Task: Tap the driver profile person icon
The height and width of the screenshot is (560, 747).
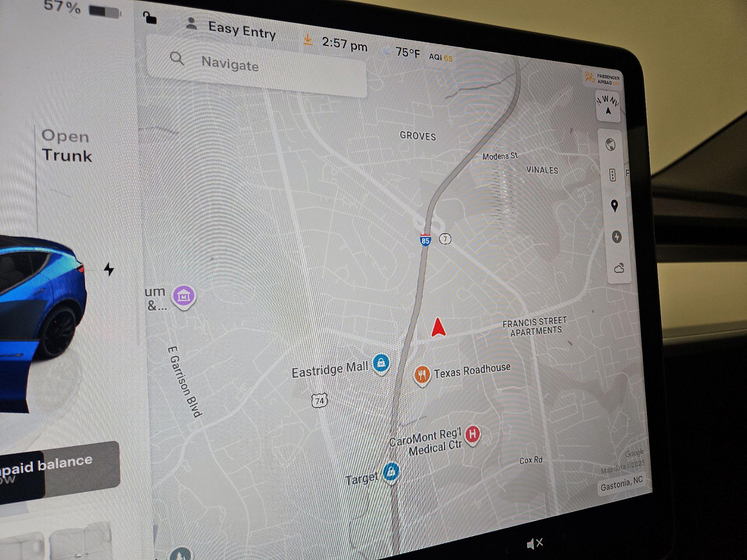Action: coord(191,23)
